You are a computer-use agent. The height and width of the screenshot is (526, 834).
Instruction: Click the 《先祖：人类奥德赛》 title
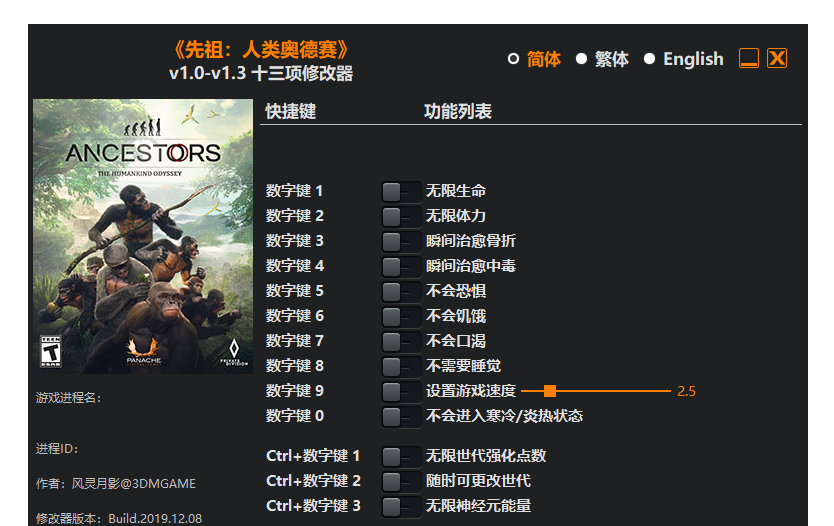pos(261,50)
